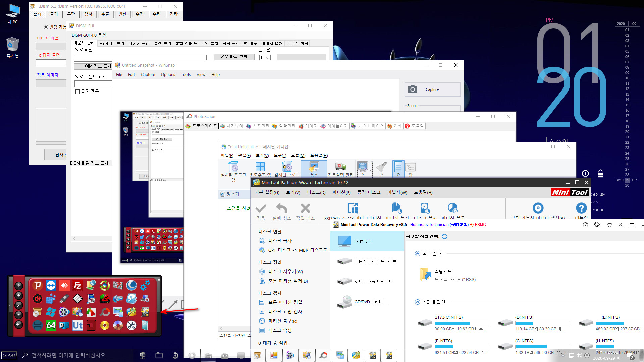Open the Options menu in WinSnap
Screen dimensions: 644x362
(168, 75)
